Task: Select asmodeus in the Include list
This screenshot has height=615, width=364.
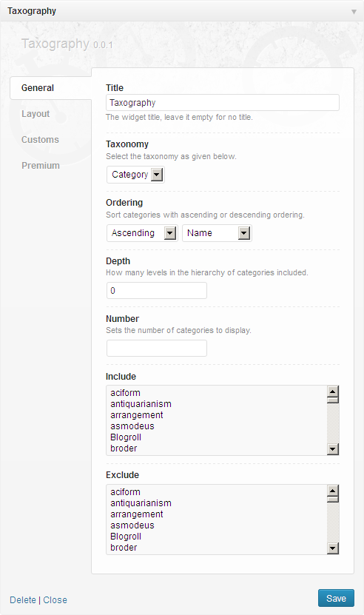Action: point(132,426)
